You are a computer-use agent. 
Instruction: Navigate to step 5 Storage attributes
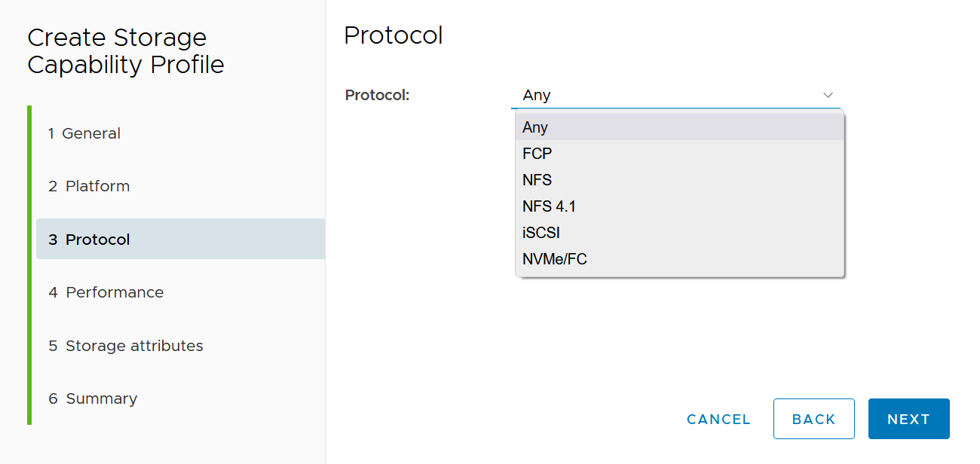coord(126,346)
